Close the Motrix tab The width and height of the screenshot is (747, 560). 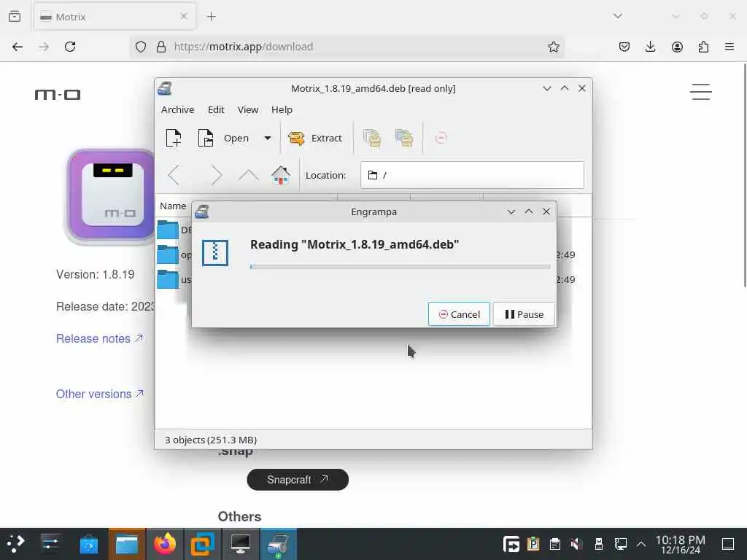[184, 16]
